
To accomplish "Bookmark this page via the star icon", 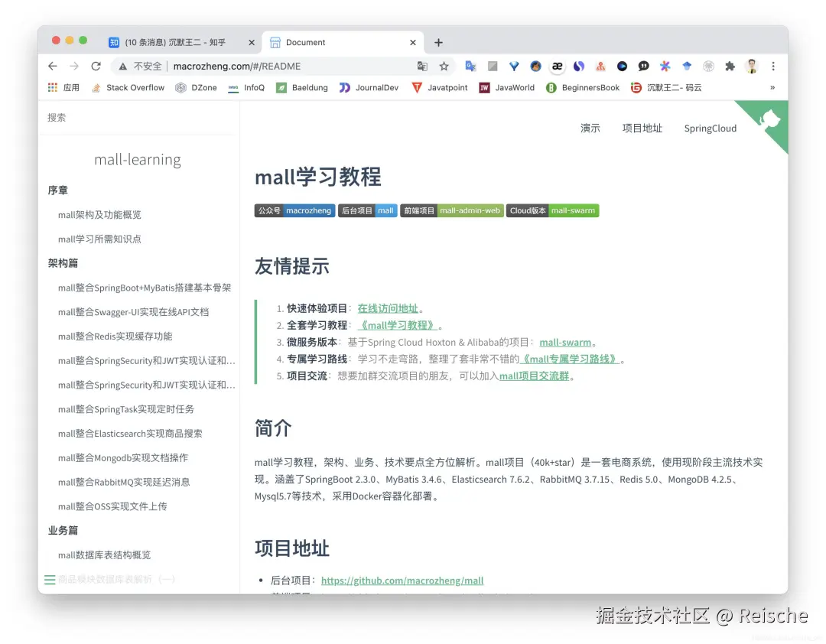I will tap(446, 67).
